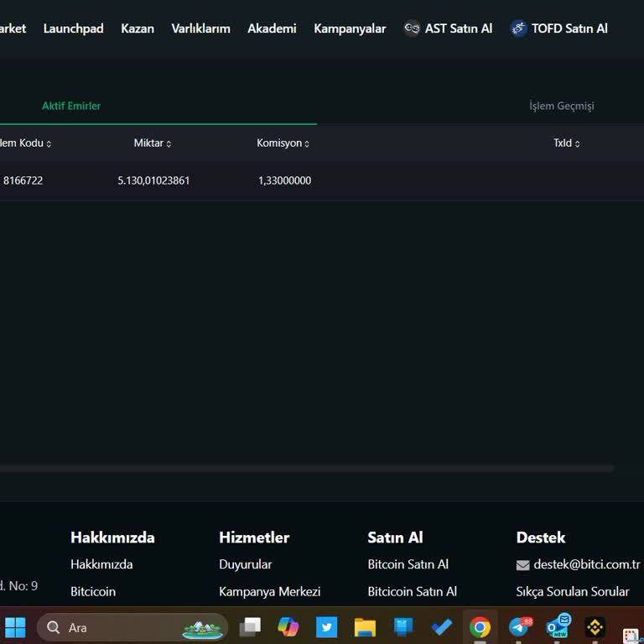Open the Hakkımızda footer link
Image resolution: width=644 pixels, height=644 pixels.
(x=101, y=564)
